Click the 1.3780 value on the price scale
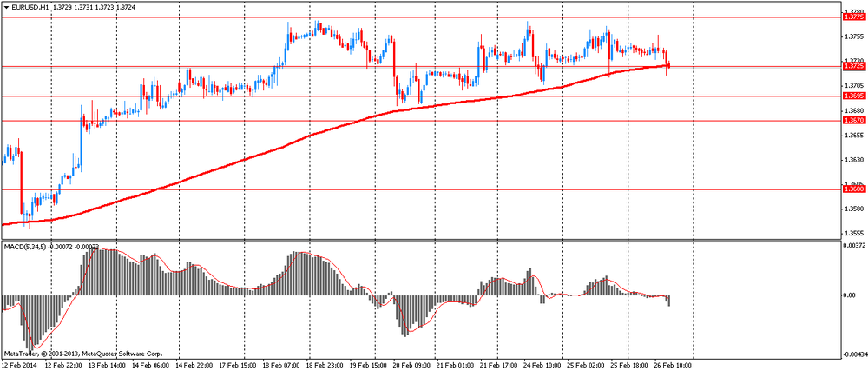868x371 pixels. tap(853, 11)
